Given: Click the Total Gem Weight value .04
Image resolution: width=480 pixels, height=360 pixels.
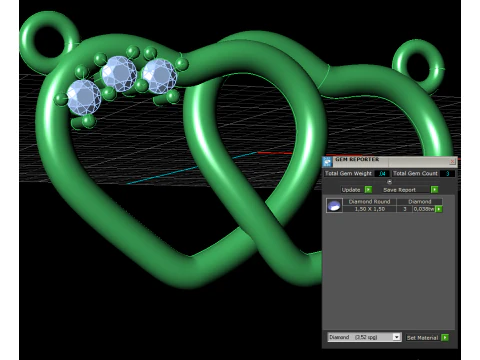Looking at the screenshot, I should (382, 173).
